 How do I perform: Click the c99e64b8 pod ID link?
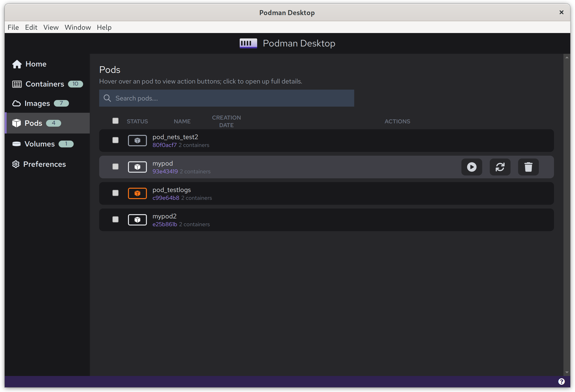(x=166, y=198)
